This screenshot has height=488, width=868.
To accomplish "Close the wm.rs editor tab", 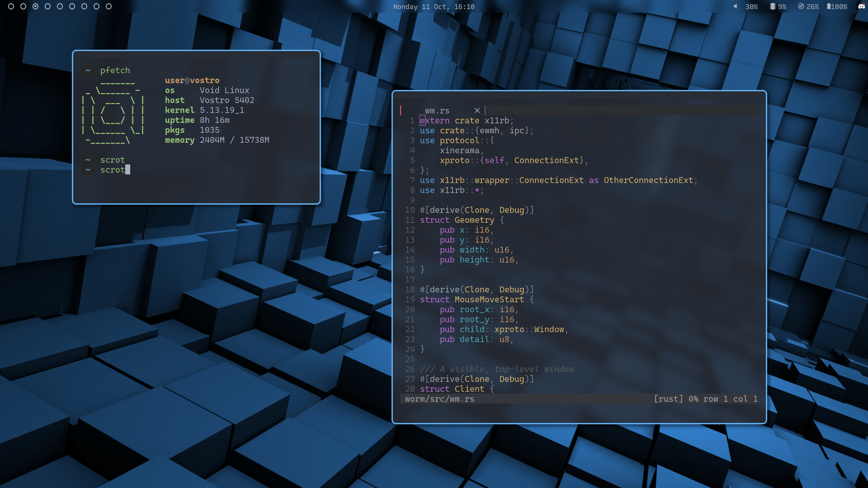I will tap(477, 110).
